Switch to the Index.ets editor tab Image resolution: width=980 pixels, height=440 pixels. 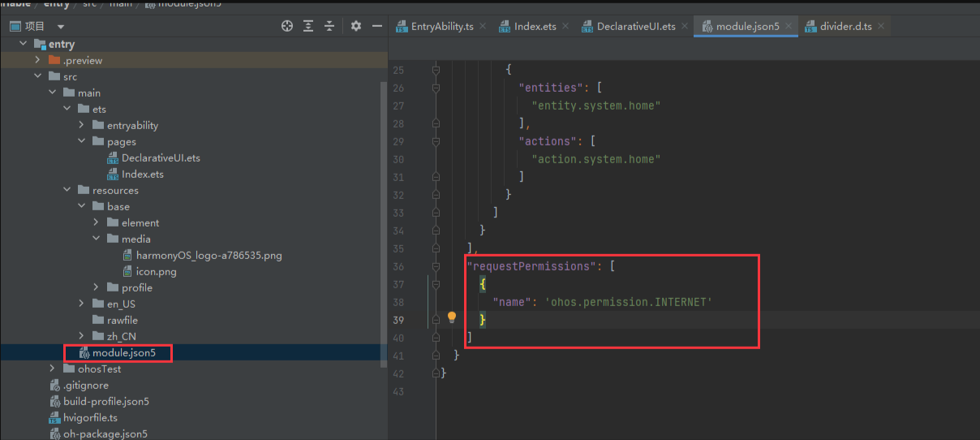(x=535, y=26)
